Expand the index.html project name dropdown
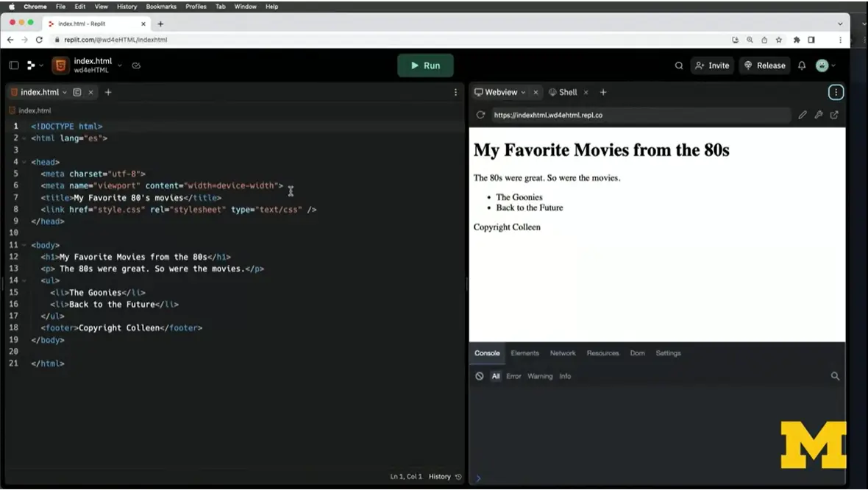Viewport: 868px width, 490px height. 120,65
